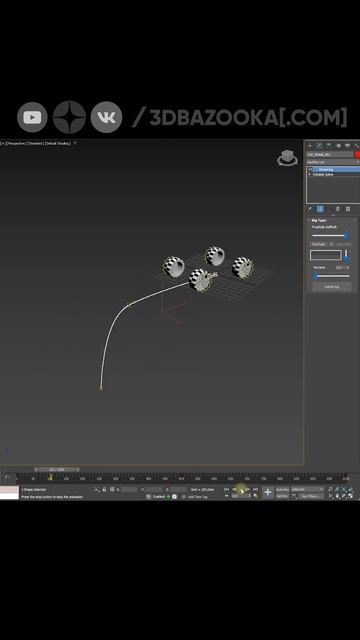Click Zoom Extents viewport navigation icon
Image resolution: width=360 pixels, height=640 pixels.
pyautogui.click(x=344, y=489)
